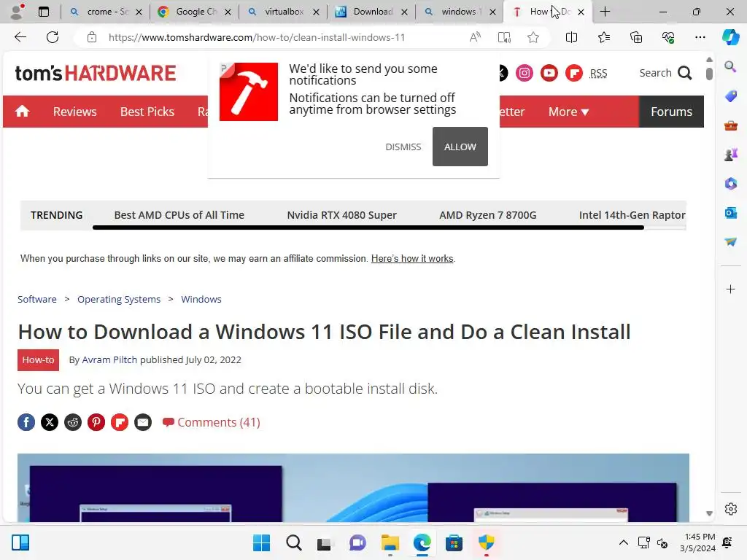Click the page vertical scrollbar thumb
Screen dimensions: 747x560
(709, 74)
